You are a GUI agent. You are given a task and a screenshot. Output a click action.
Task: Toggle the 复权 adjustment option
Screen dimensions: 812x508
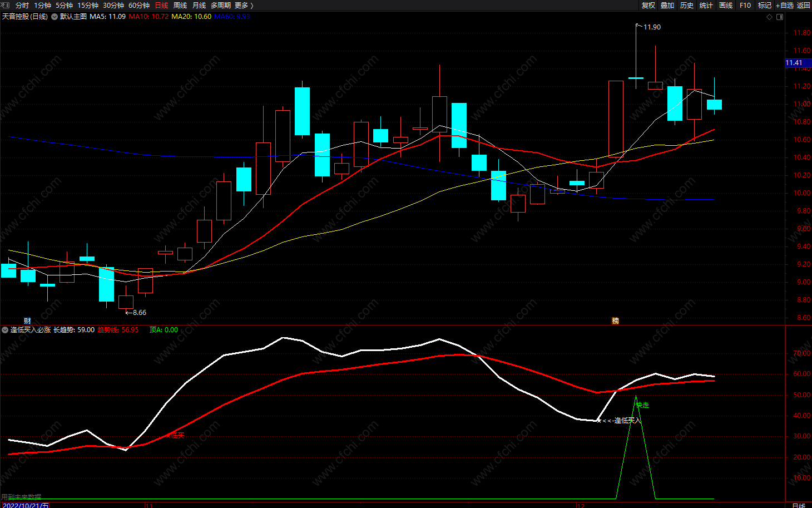[648, 5]
